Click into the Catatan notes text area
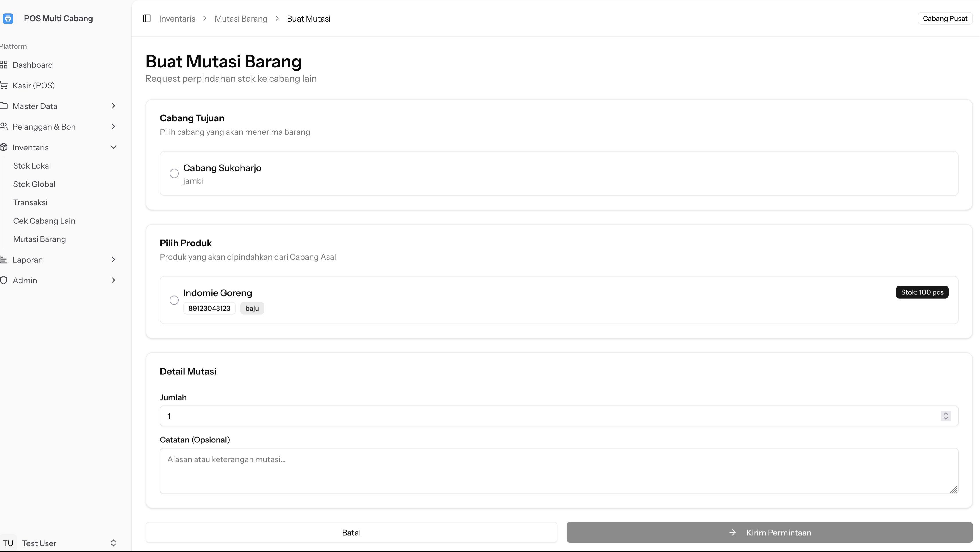 coord(559,471)
